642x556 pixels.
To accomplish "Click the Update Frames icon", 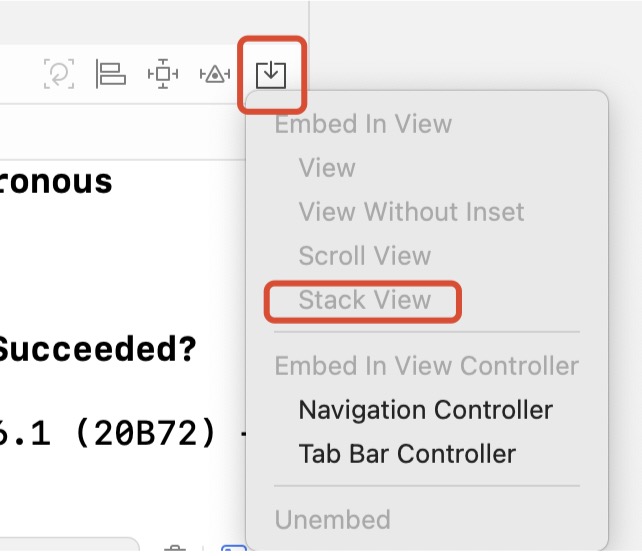I will [x=60, y=74].
